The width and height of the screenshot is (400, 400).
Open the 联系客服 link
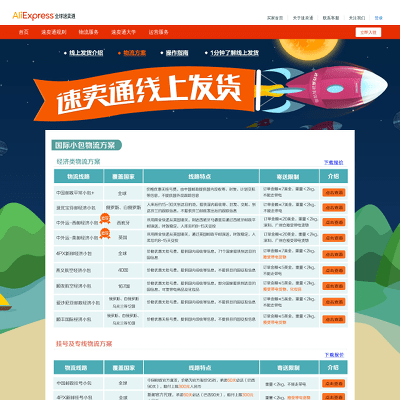pyautogui.click(x=331, y=18)
